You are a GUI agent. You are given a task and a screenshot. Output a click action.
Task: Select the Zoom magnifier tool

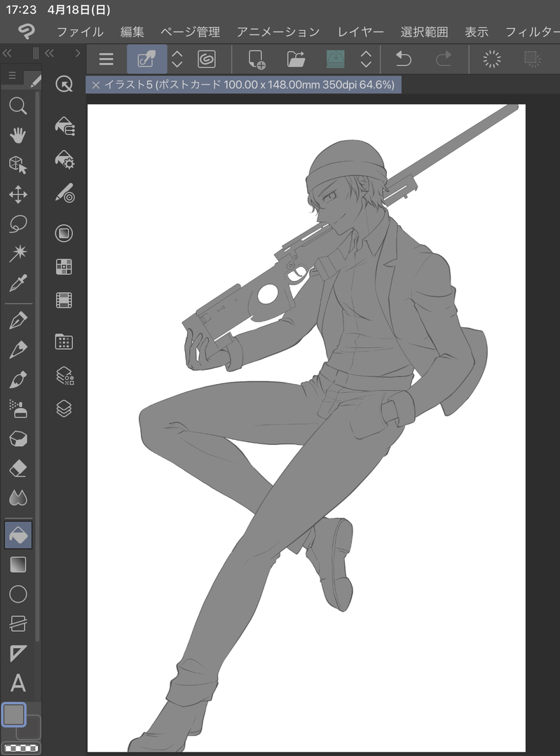pyautogui.click(x=18, y=106)
